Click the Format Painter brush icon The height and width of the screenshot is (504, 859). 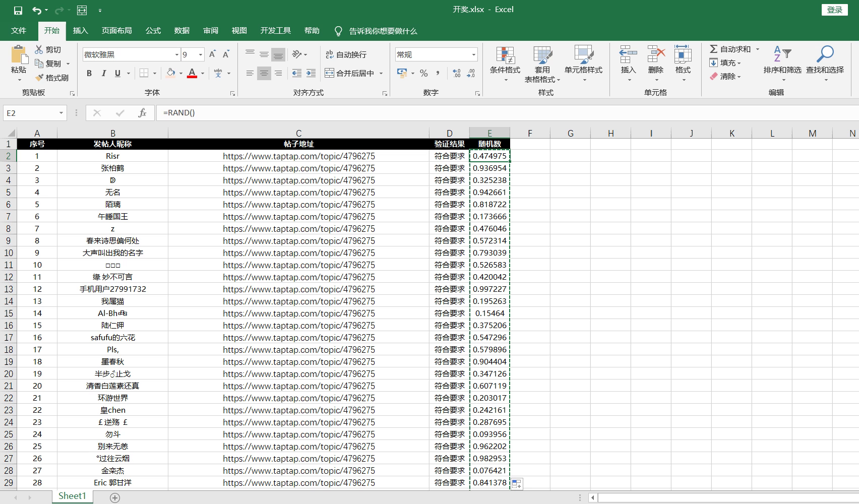click(39, 78)
